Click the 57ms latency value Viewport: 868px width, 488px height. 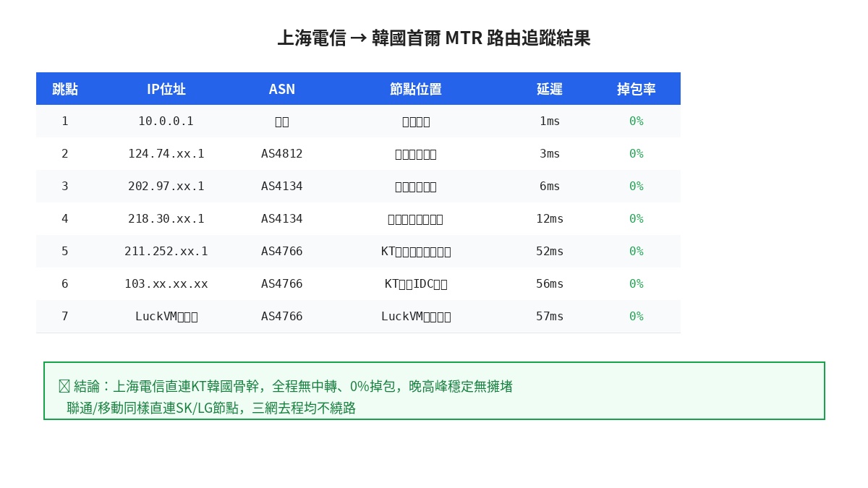550,317
